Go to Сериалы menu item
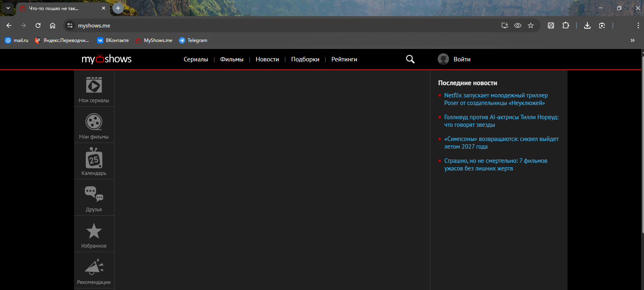Screen dimensions: 644x290 (x=196, y=59)
